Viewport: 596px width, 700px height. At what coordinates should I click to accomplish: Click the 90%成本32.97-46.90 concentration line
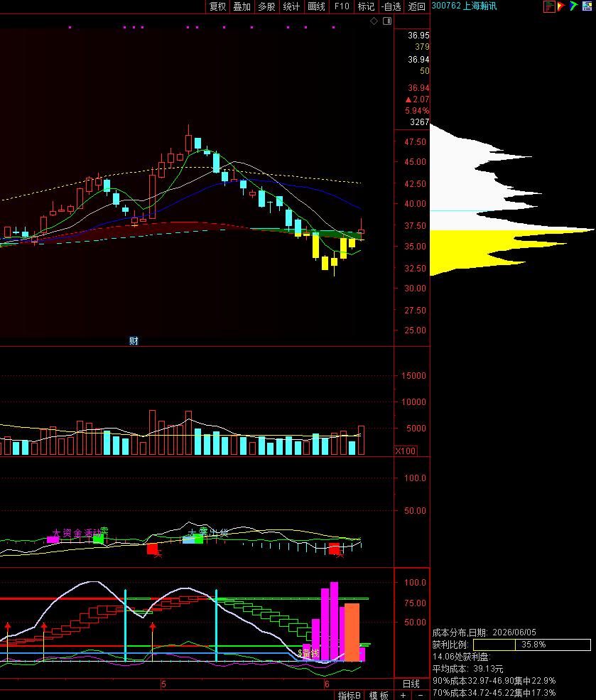click(494, 681)
